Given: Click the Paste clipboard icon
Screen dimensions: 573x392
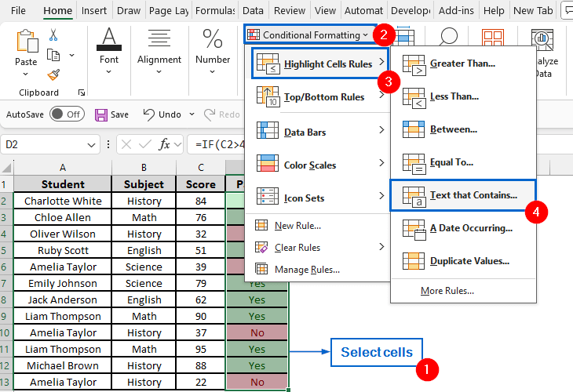Looking at the screenshot, I should coord(26,45).
